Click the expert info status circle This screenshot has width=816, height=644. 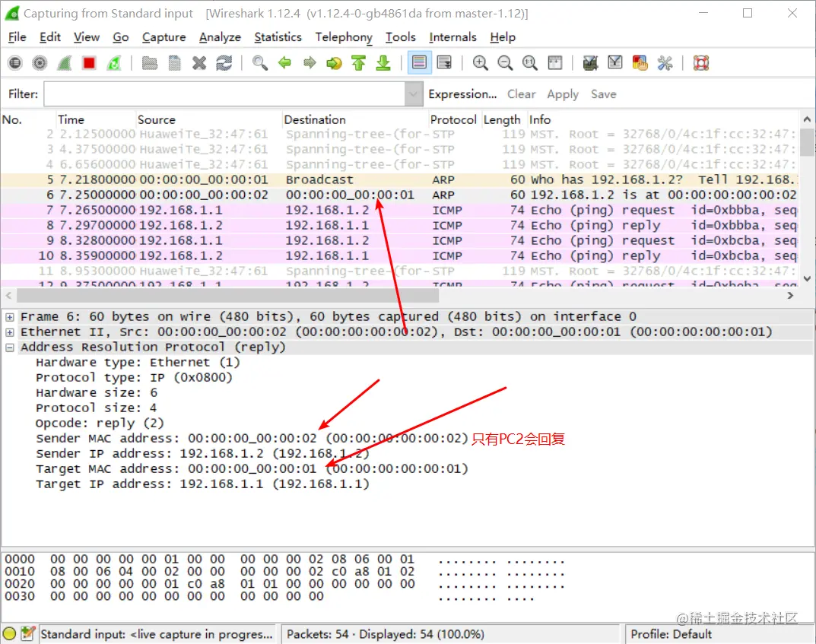[10, 633]
